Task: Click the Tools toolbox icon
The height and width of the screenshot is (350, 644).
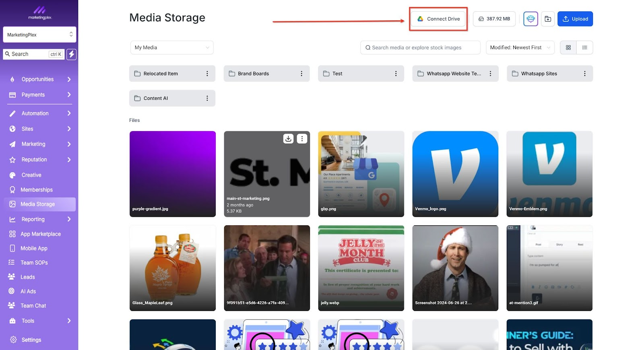Action: click(12, 321)
